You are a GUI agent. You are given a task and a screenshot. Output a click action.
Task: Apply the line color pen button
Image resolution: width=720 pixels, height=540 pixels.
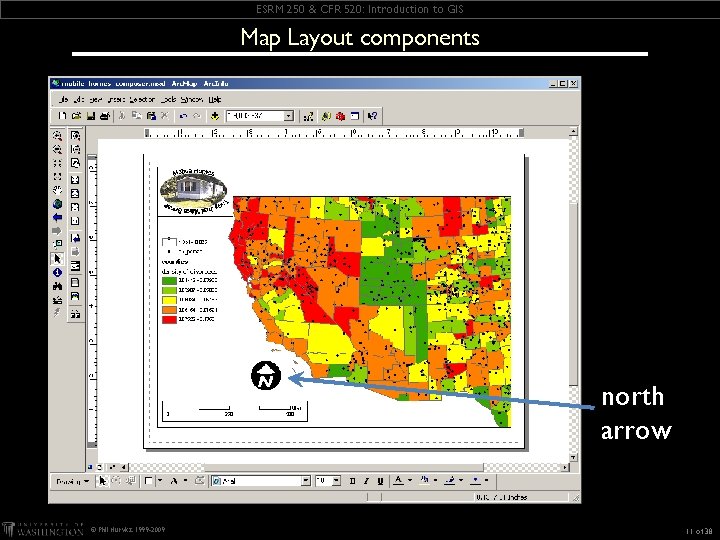[x=450, y=481]
